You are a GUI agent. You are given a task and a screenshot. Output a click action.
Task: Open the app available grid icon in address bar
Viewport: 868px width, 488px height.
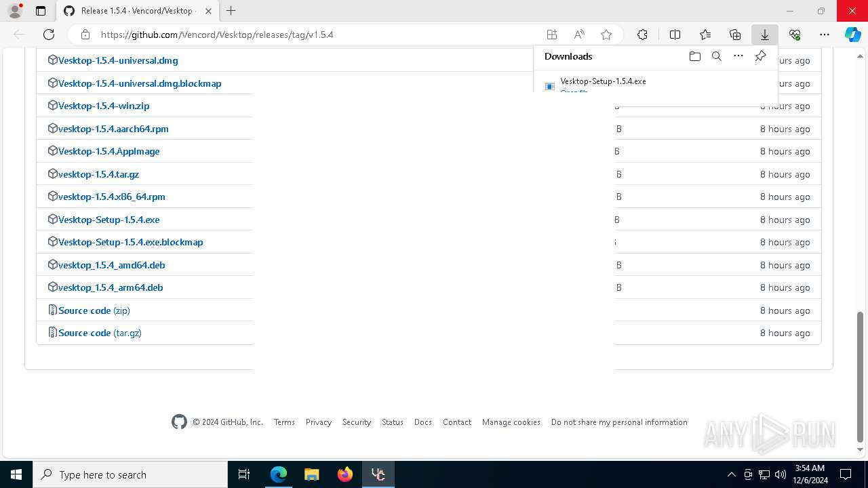click(552, 35)
